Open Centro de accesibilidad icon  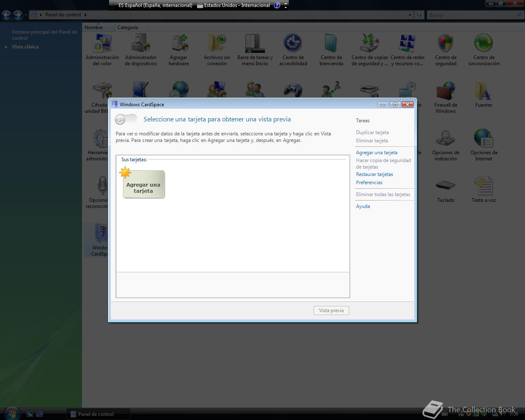tap(293, 50)
